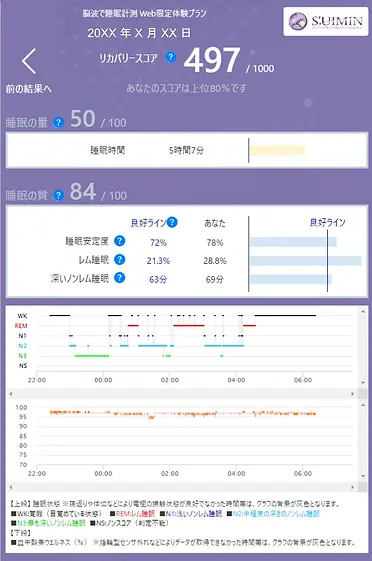The image size is (372, 561).
Task: Click the legend entry REM:レム睡眠
Action: pyautogui.click(x=133, y=514)
